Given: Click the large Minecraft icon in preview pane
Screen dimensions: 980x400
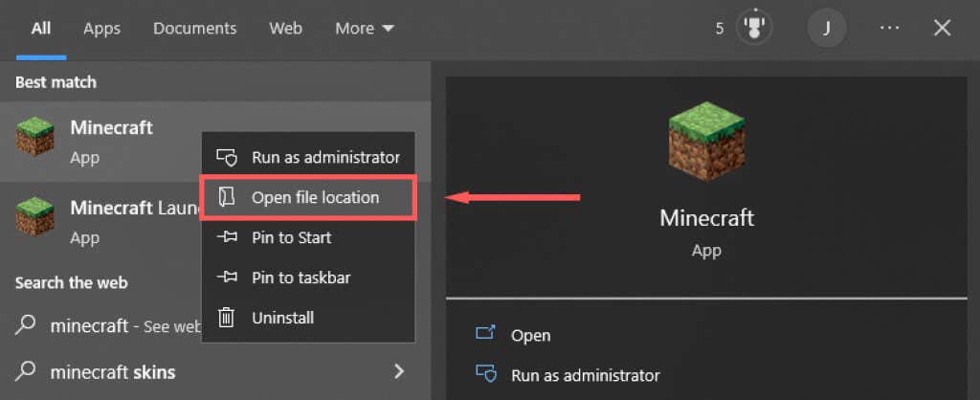Looking at the screenshot, I should (706, 142).
